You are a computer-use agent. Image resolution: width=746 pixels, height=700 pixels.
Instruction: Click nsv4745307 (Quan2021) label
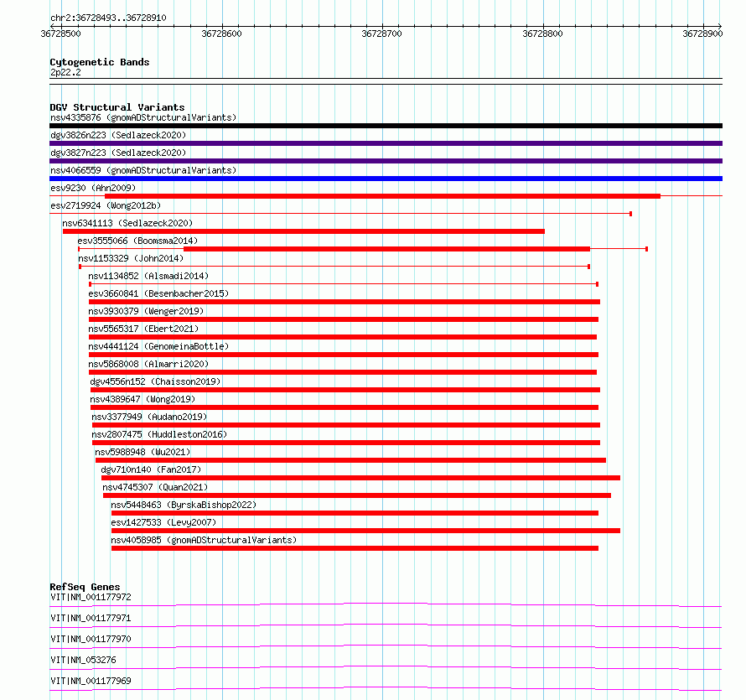[155, 487]
